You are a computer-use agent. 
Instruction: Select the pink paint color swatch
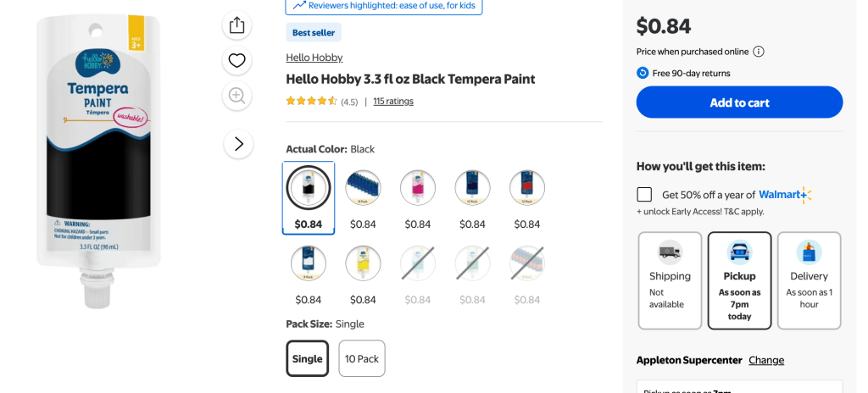point(418,188)
